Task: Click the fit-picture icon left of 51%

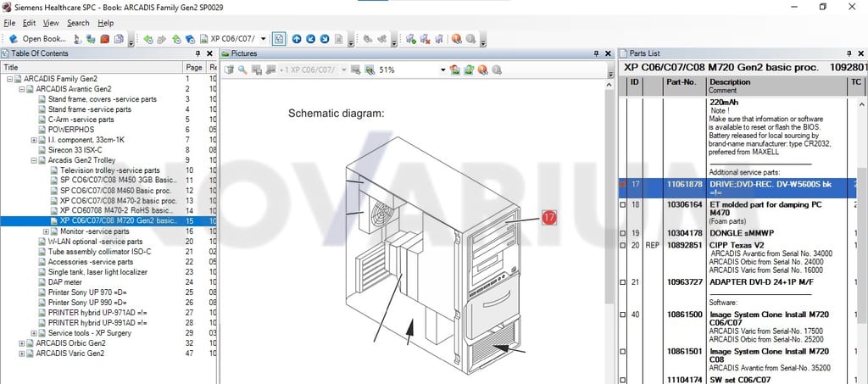Action: coord(370,70)
